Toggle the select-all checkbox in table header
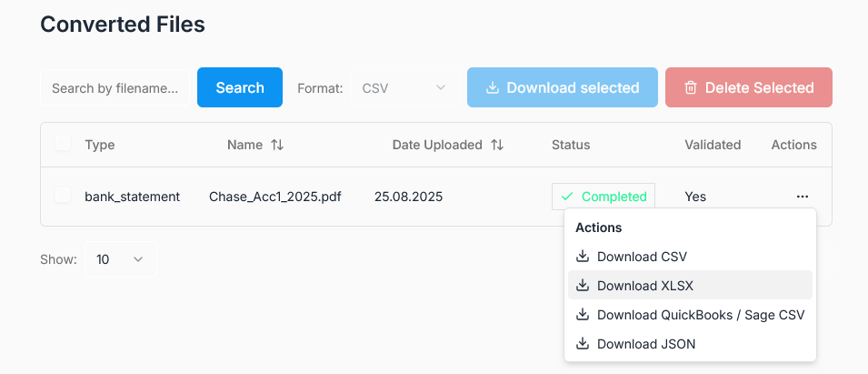Image resolution: width=868 pixels, height=374 pixels. point(63,144)
